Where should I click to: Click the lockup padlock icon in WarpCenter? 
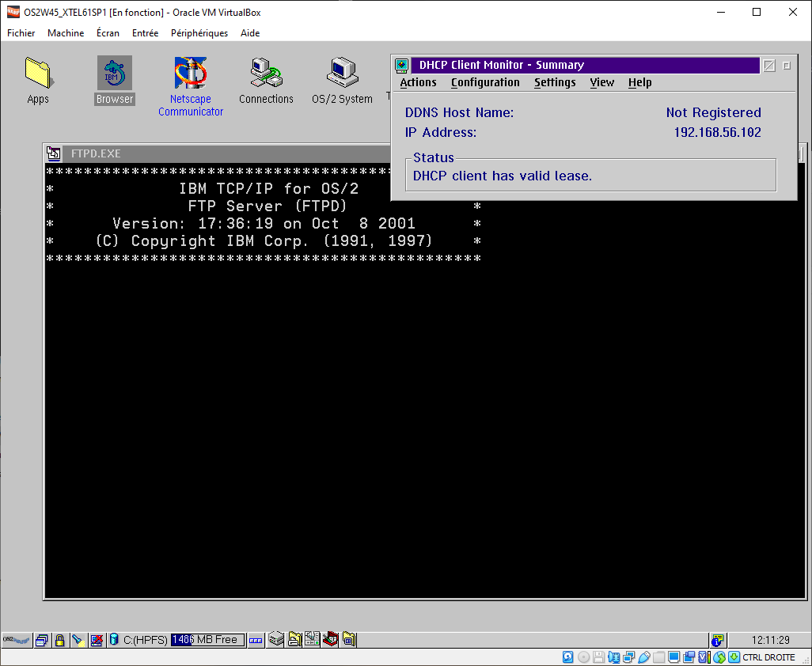coord(59,640)
